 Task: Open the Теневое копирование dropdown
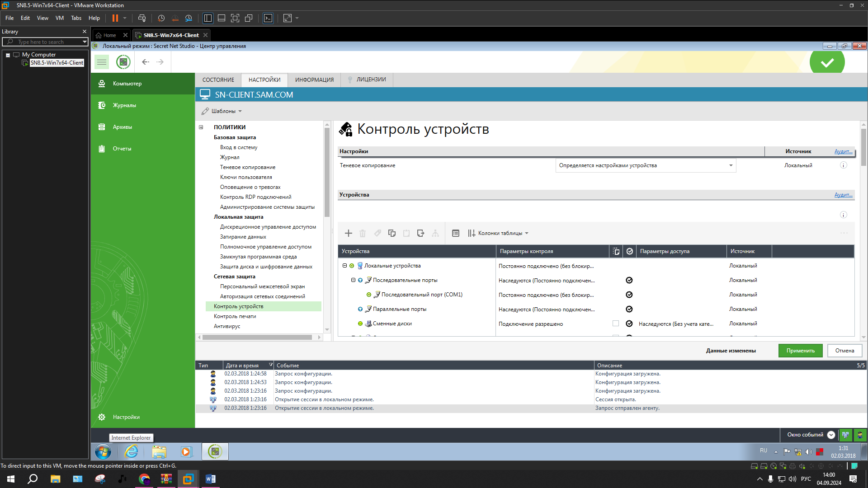pyautogui.click(x=646, y=165)
